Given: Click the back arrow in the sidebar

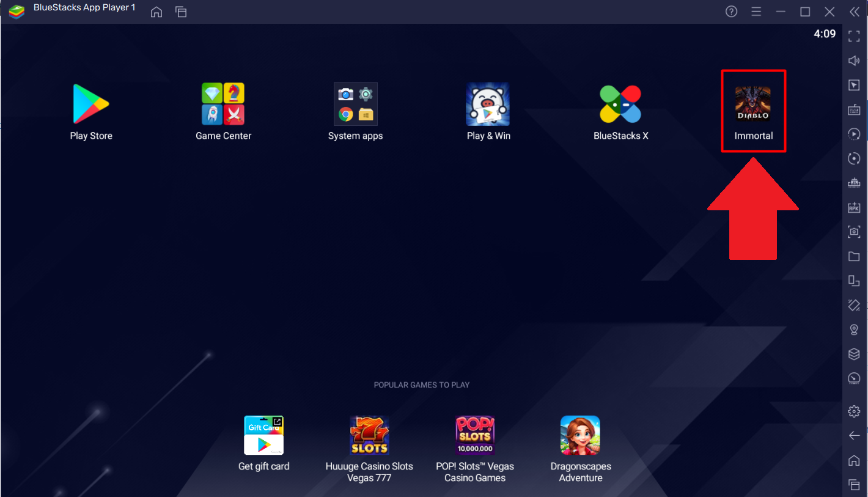Looking at the screenshot, I should click(854, 436).
